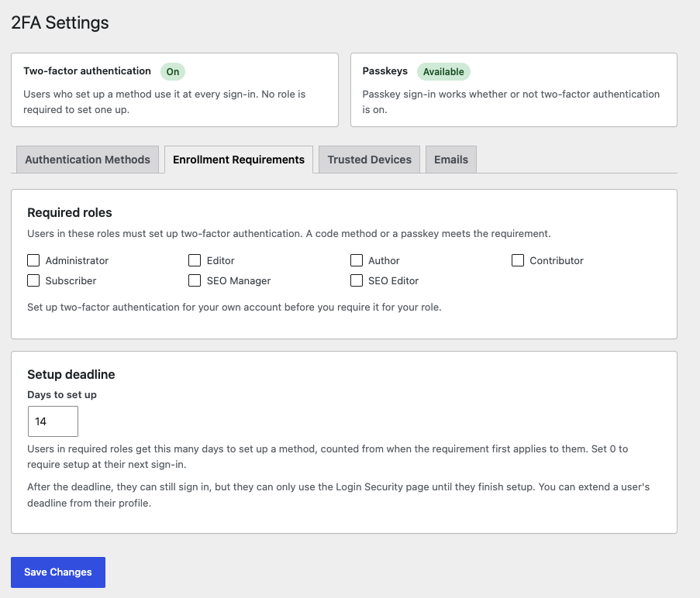Click the text 'Set up two-factor authentication for your own account'
The width and height of the screenshot is (700, 598).
pyautogui.click(x=154, y=308)
